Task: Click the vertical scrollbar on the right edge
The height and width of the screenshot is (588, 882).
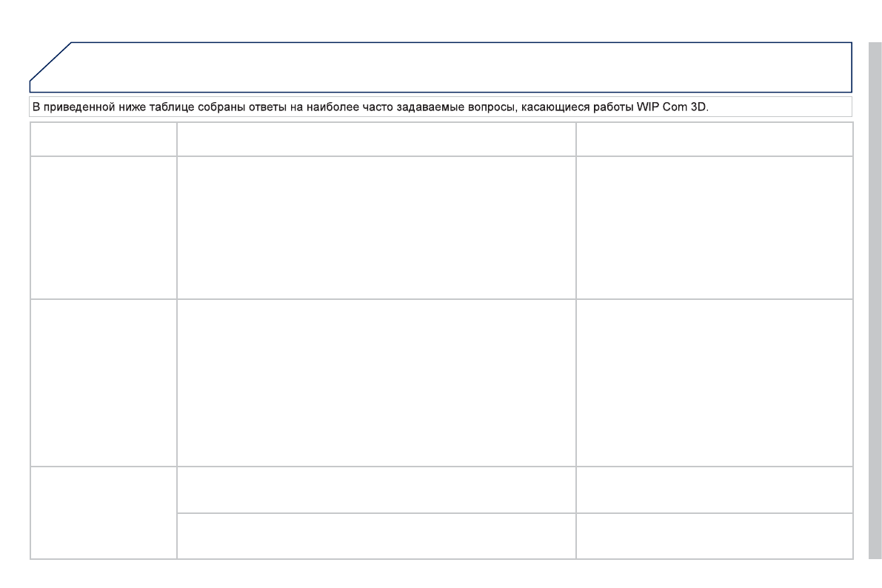Action: pos(875,296)
